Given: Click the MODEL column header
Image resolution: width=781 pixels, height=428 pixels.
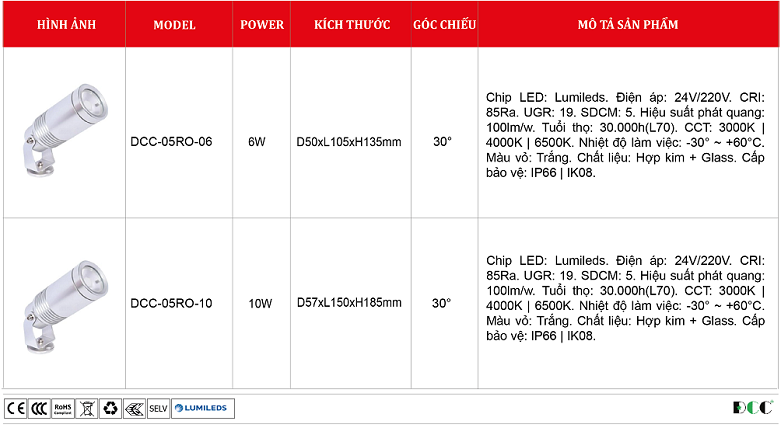Looking at the screenshot, I should [x=181, y=24].
